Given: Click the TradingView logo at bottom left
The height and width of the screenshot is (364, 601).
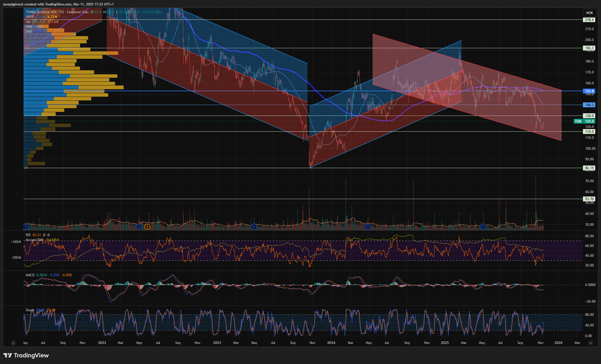Looking at the screenshot, I should 26,355.
